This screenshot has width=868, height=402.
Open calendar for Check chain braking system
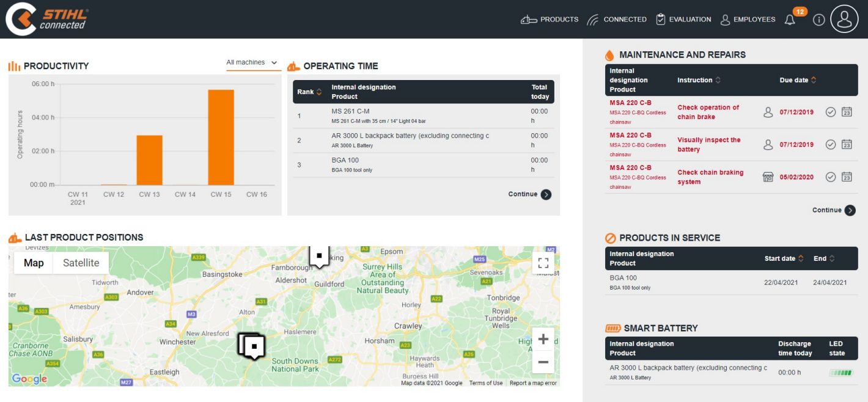(x=847, y=177)
